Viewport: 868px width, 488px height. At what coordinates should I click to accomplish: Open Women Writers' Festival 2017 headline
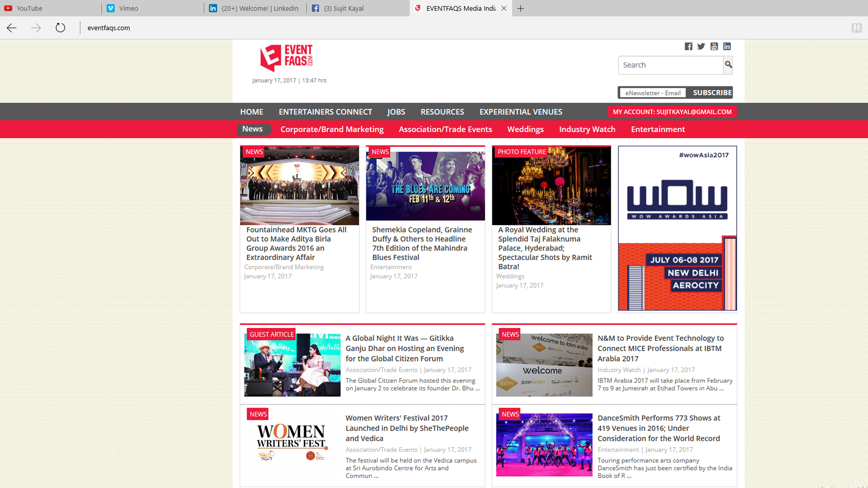pyautogui.click(x=407, y=428)
